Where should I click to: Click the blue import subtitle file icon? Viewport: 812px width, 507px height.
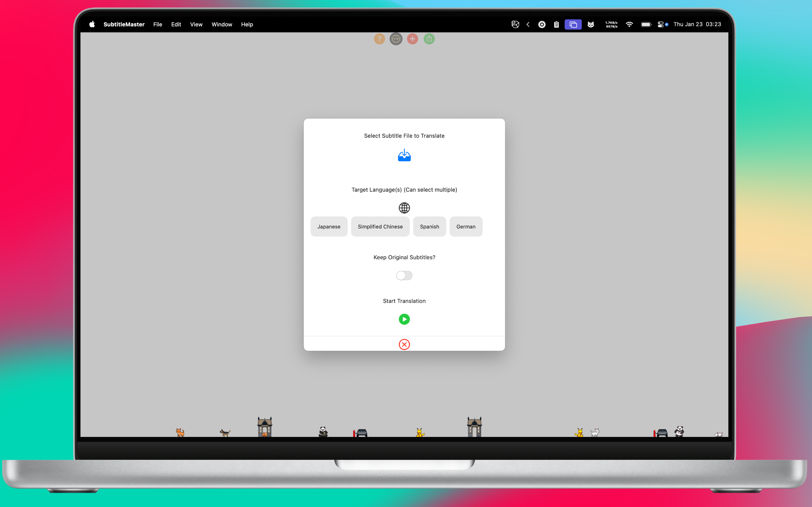404,156
